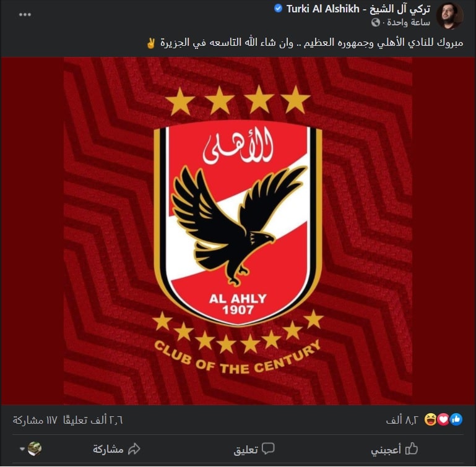Click the red heart reaction icon
Viewport: 476px width, 467px height.
443,419
